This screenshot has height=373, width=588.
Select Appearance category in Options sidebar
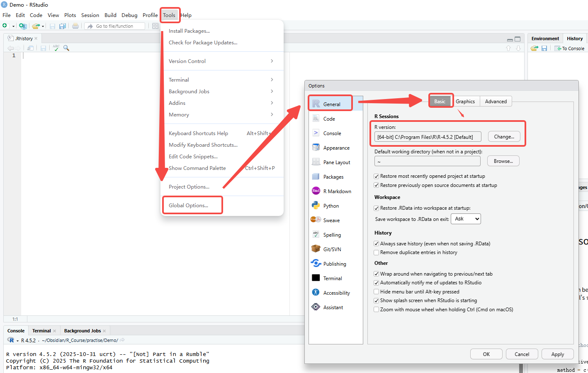click(x=336, y=148)
